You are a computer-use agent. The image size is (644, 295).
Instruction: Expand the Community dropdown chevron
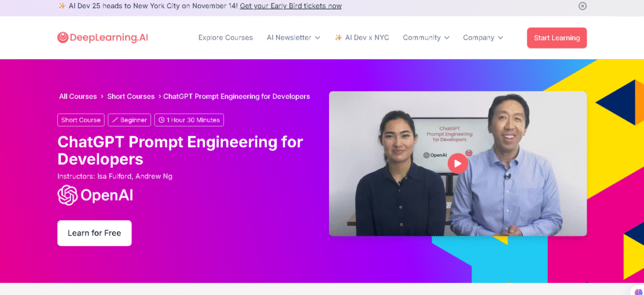tap(447, 38)
